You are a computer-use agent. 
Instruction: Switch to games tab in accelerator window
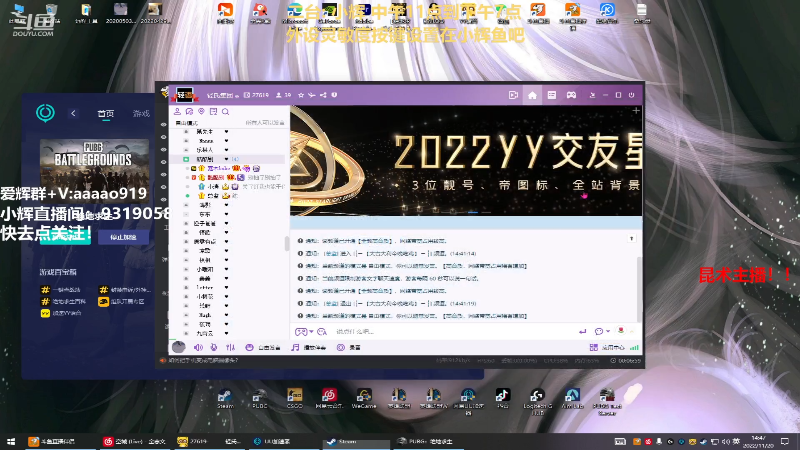coord(141,113)
